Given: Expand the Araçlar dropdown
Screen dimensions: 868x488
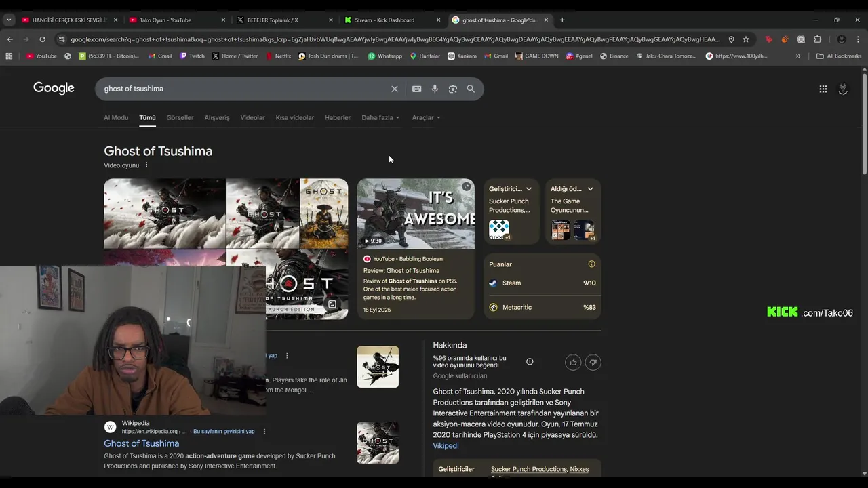Looking at the screenshot, I should [x=426, y=117].
